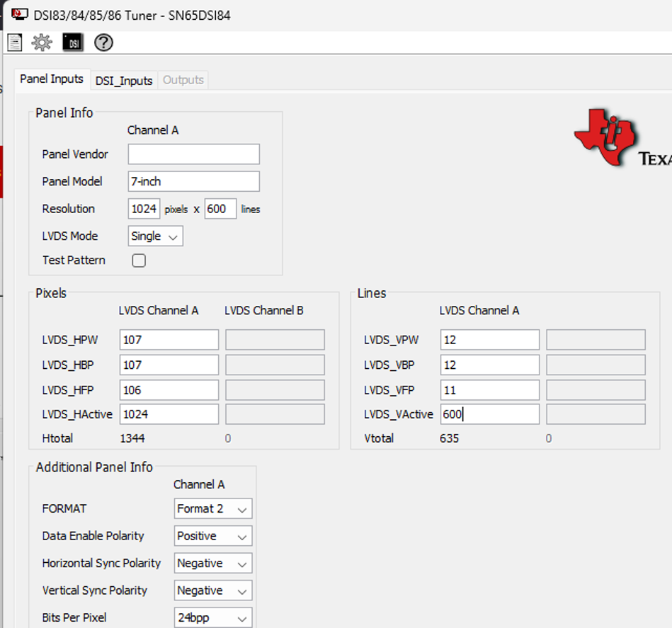Select the LVDS_HFP Channel A field
This screenshot has height=628, width=672.
point(169,390)
